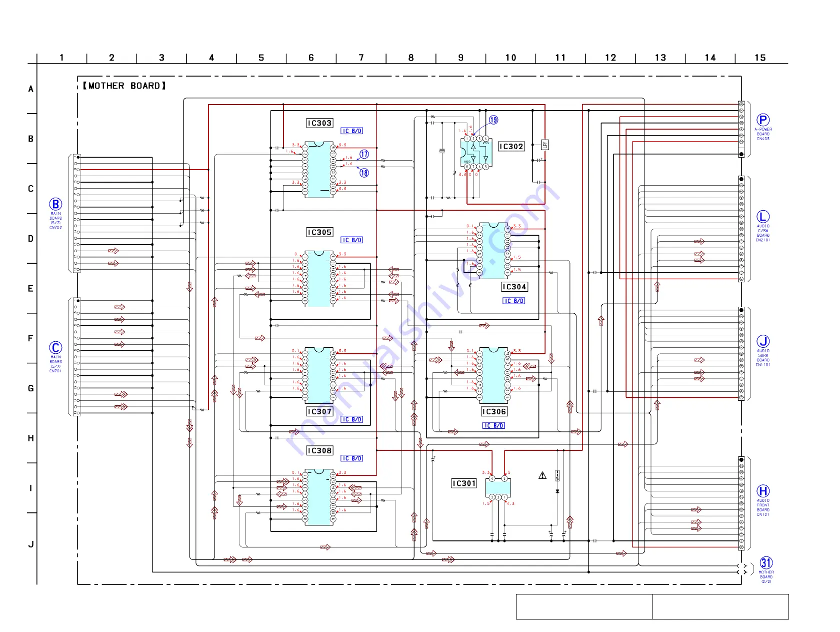
Task: Click the IC304 chip body
Action: point(493,251)
